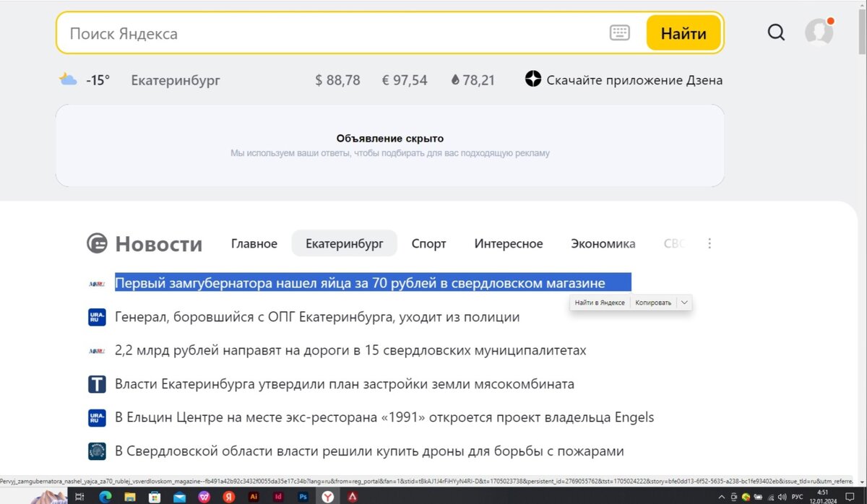Open headline about мясокомбинат land development
The image size is (867, 504).
[x=345, y=384]
